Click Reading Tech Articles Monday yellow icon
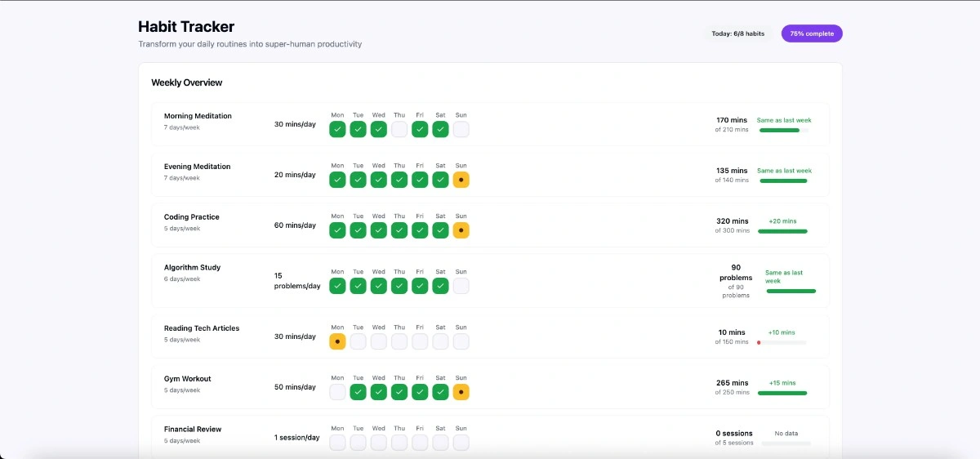 tap(337, 341)
